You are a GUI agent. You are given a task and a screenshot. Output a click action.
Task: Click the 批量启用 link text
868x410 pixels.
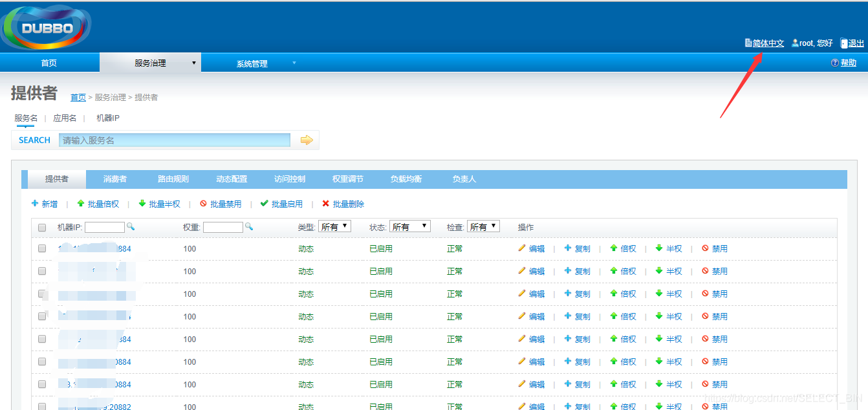coord(287,204)
